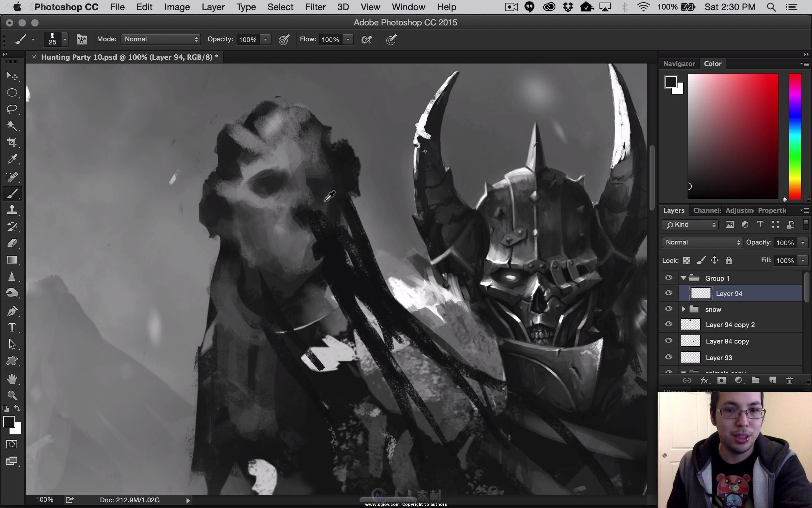Create a new layer
This screenshot has height=508, width=812.
772,380
